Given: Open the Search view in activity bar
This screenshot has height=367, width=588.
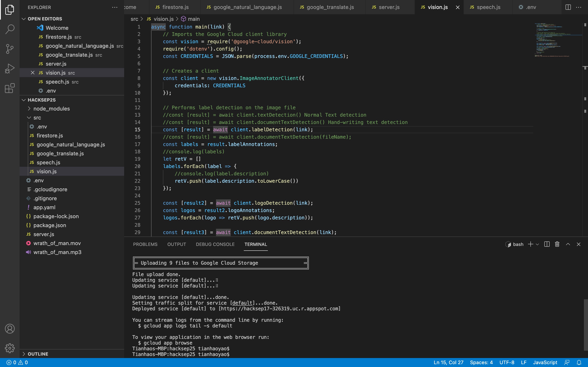Looking at the screenshot, I should tap(10, 29).
